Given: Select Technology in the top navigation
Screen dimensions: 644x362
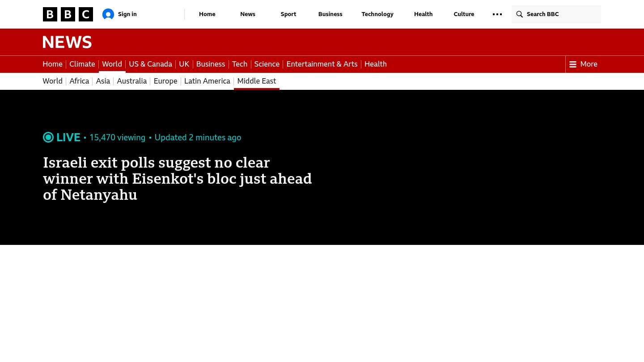Looking at the screenshot, I should click(x=377, y=14).
